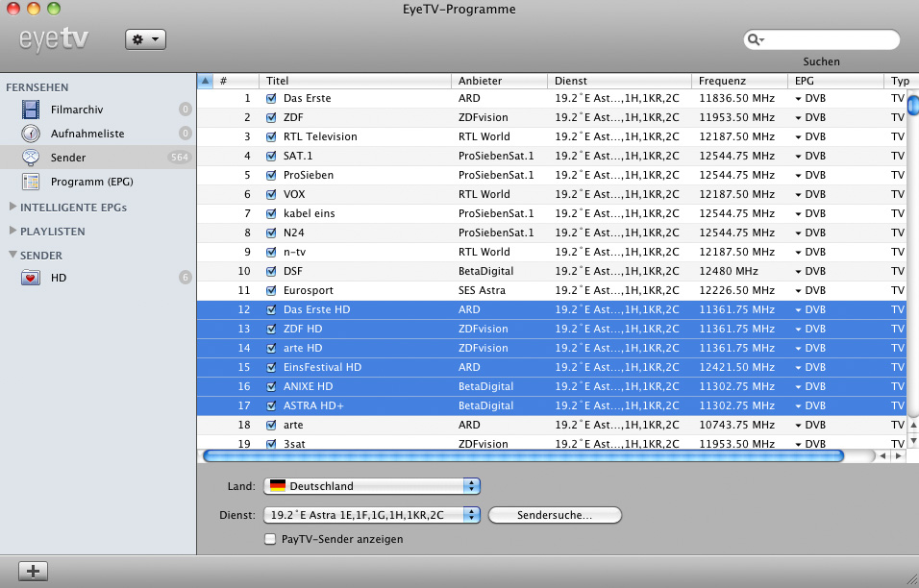Viewport: 919px width, 588px height.
Task: Uncheck the Das Erste channel checkbox
Action: click(271, 98)
